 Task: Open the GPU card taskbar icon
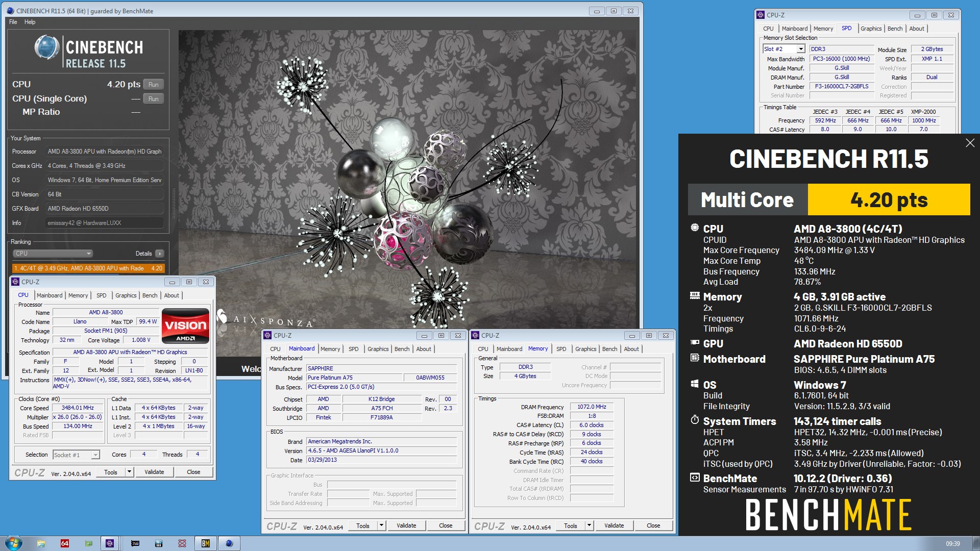(135, 543)
